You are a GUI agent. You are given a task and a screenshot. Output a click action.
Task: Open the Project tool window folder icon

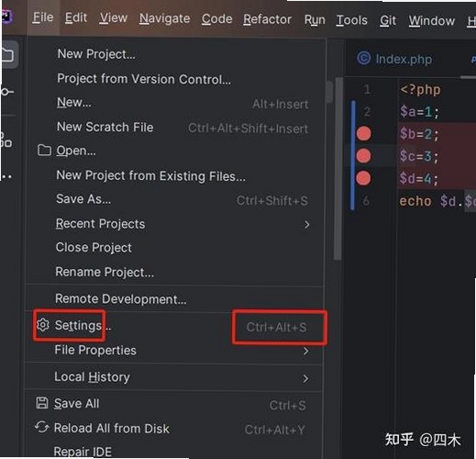pyautogui.click(x=7, y=55)
